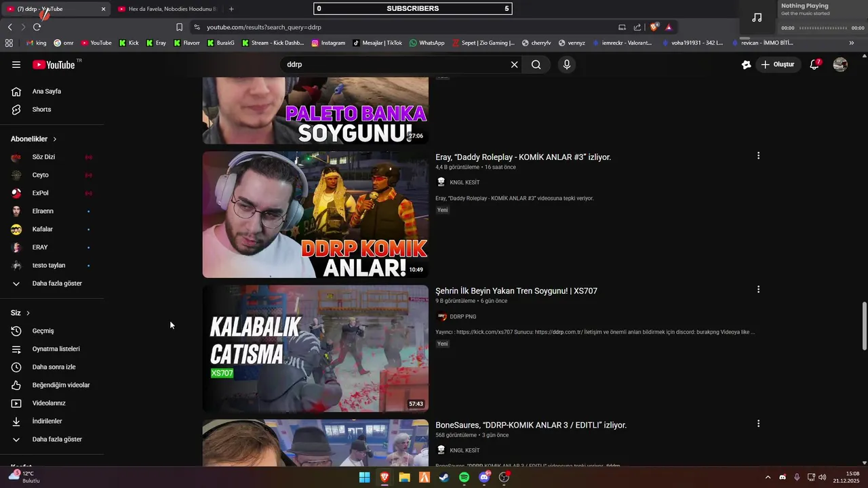Open YouTube notifications bell
The height and width of the screenshot is (488, 868).
815,64
